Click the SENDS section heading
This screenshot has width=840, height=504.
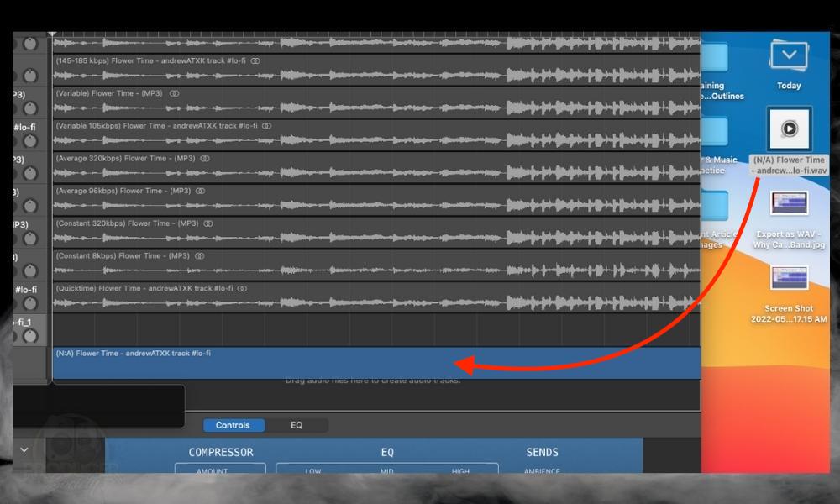click(542, 452)
